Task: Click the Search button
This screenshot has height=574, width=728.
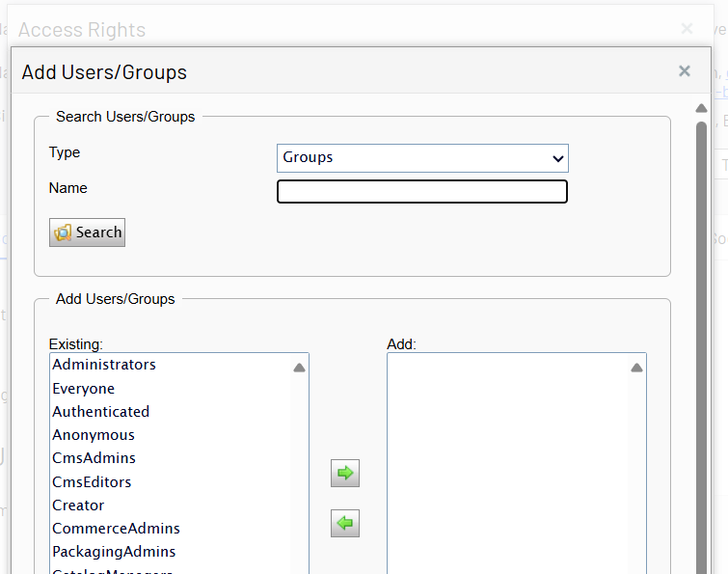Action: click(x=88, y=232)
